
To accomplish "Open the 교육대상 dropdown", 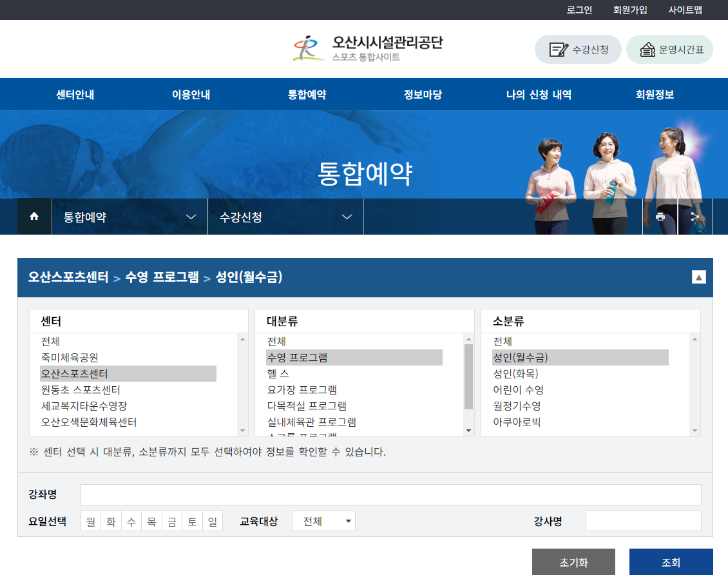I will (x=323, y=520).
